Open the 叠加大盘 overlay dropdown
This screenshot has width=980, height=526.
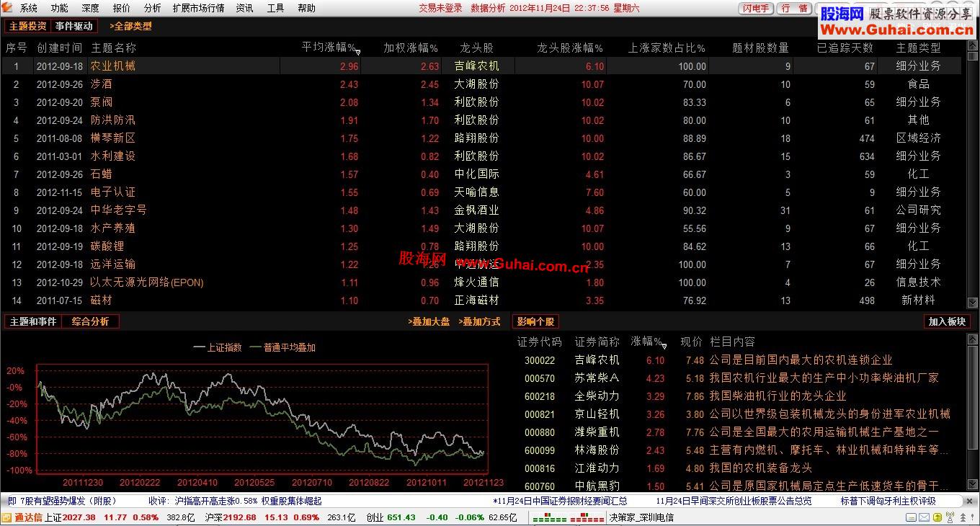[429, 321]
